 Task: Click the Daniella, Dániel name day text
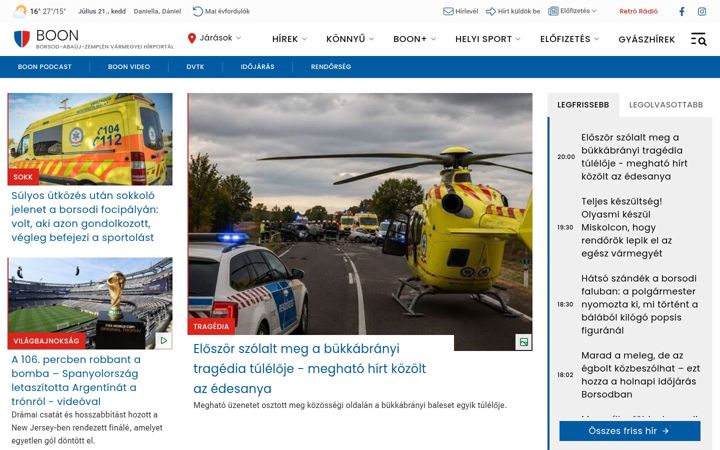coord(158,11)
